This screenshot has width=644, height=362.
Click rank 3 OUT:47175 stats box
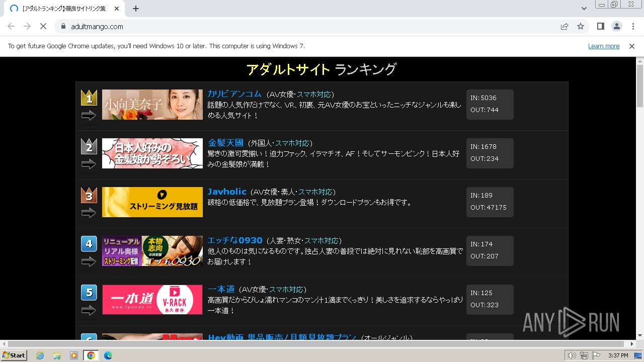point(490,202)
